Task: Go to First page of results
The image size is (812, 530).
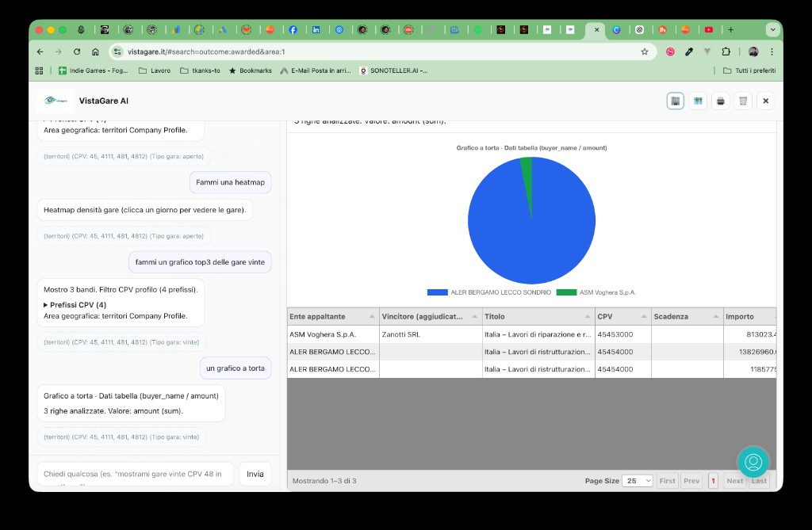Action: pos(667,481)
